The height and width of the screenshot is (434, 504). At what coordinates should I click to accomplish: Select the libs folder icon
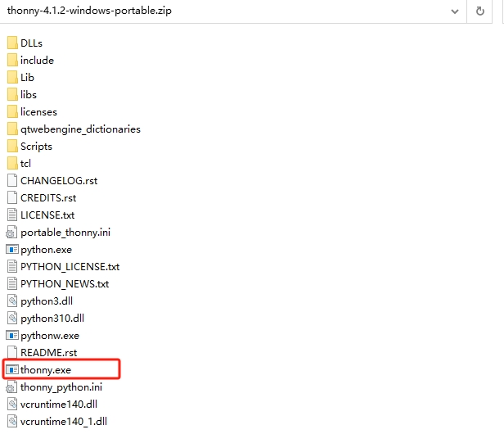point(12,95)
